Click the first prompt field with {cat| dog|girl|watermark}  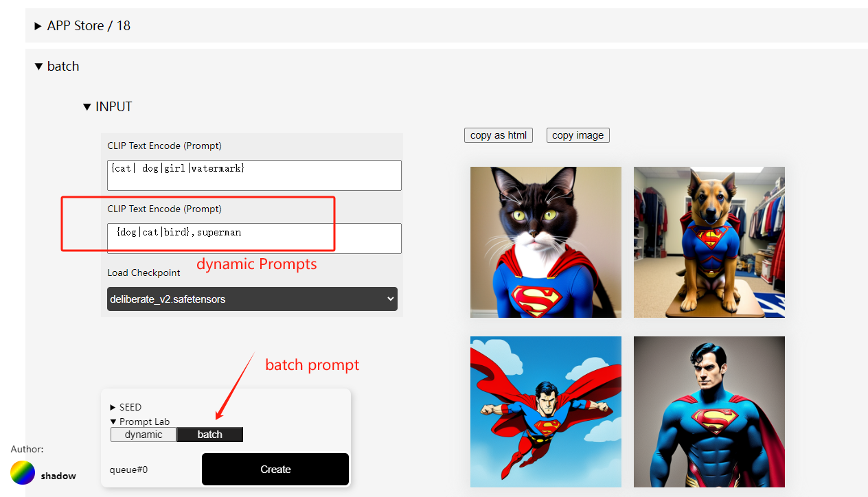[x=254, y=175]
